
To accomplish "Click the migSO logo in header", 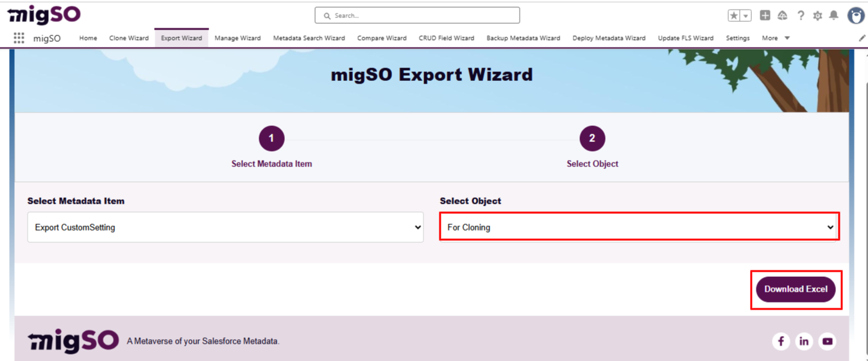I will (44, 14).
